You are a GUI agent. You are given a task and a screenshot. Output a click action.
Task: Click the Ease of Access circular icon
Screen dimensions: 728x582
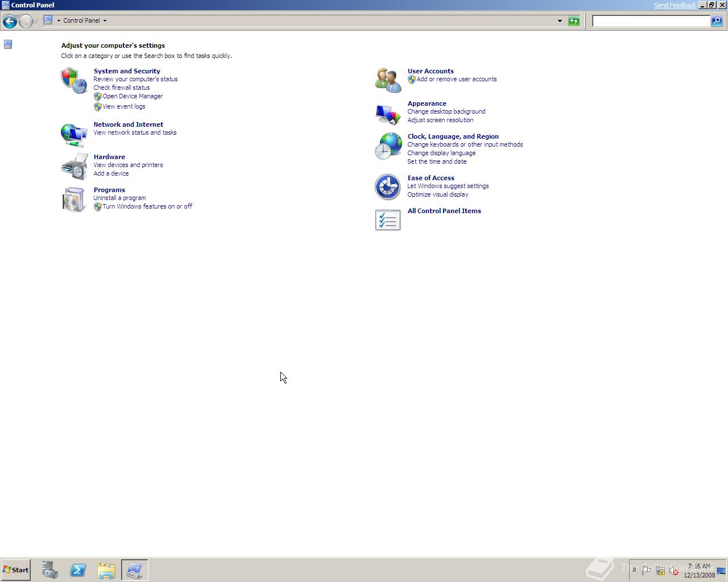pyautogui.click(x=388, y=187)
